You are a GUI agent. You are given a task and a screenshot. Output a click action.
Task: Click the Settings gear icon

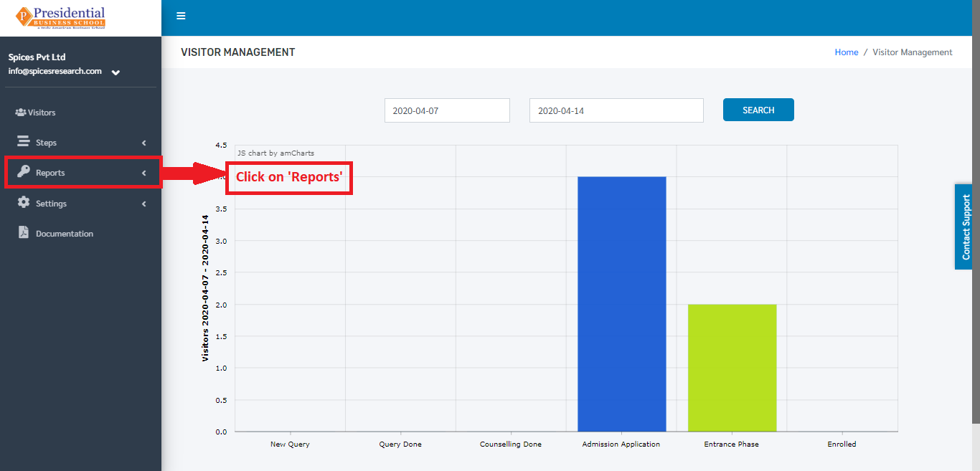(24, 203)
